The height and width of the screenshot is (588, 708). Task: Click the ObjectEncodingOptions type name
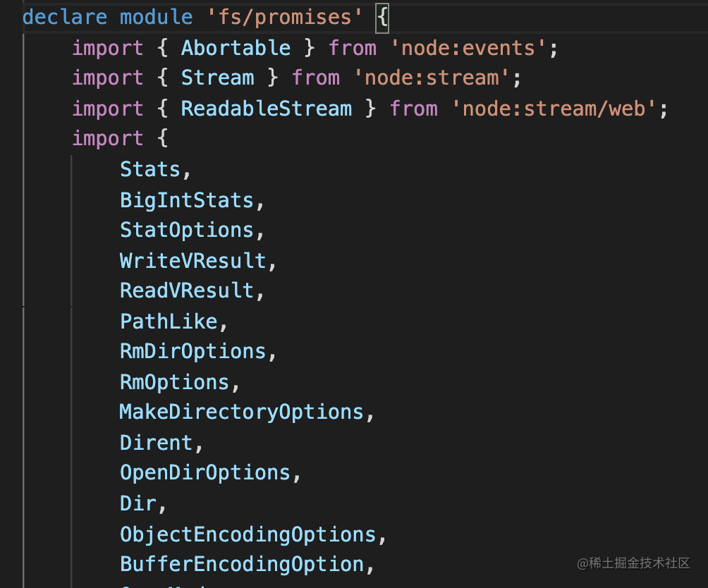[x=248, y=534]
